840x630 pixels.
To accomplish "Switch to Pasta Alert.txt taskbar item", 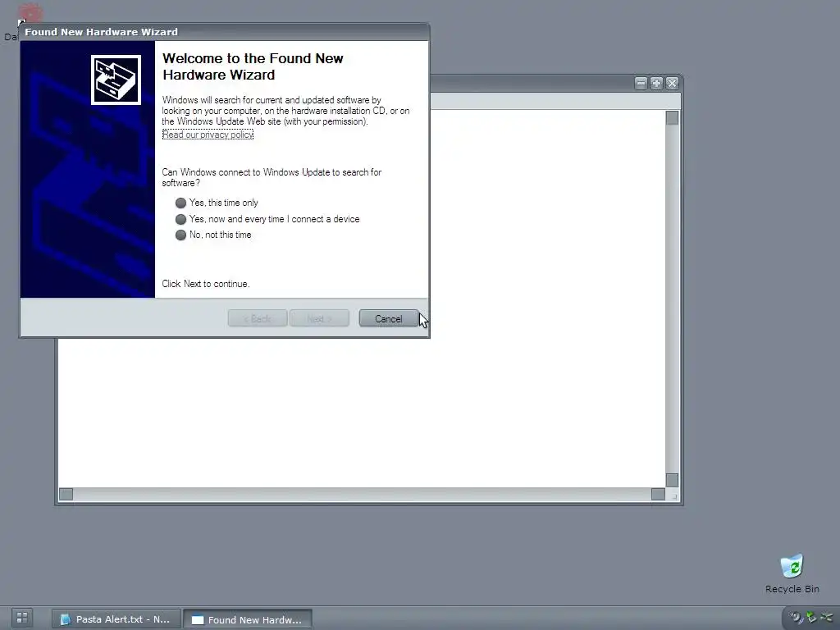I will coord(116,619).
